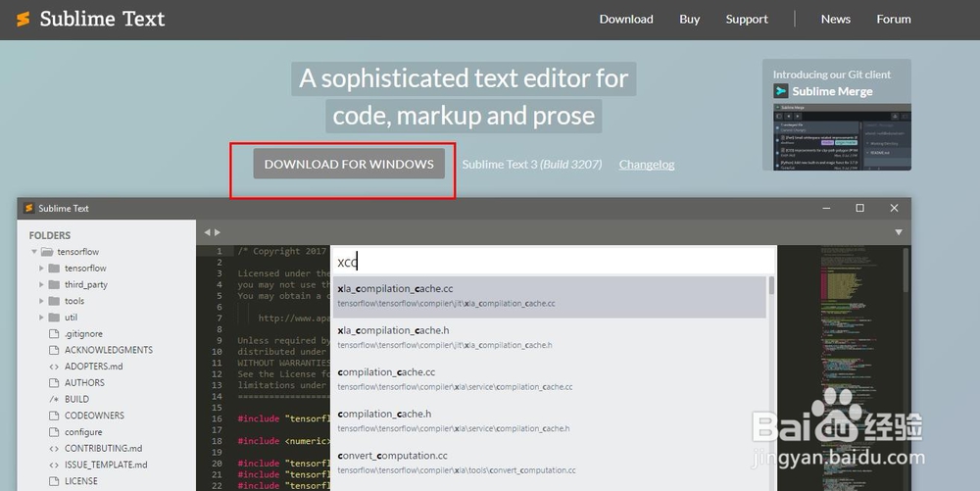The image size is (980, 491).
Task: Open the tab dropdown arrow at the right of the tab bar
Action: pyautogui.click(x=898, y=232)
